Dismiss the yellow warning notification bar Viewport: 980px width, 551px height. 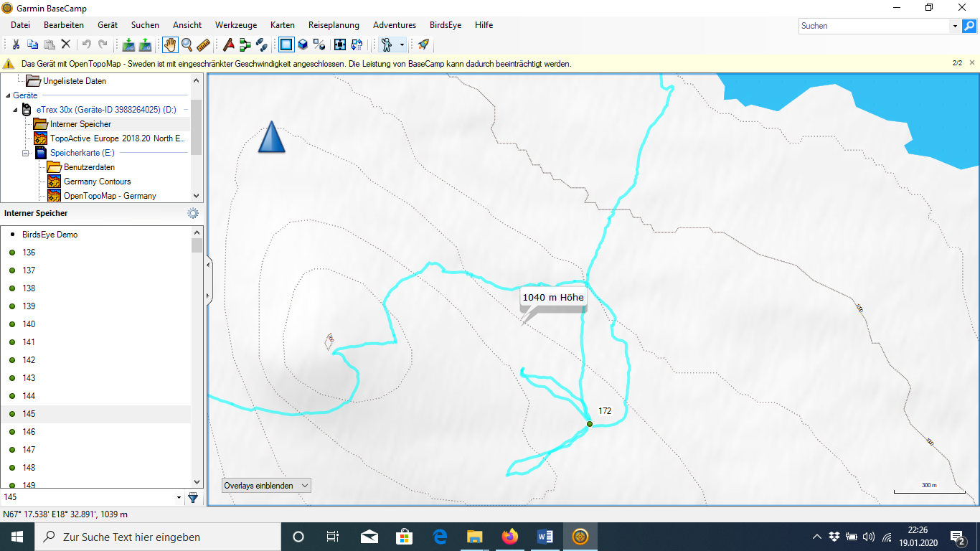coord(972,63)
